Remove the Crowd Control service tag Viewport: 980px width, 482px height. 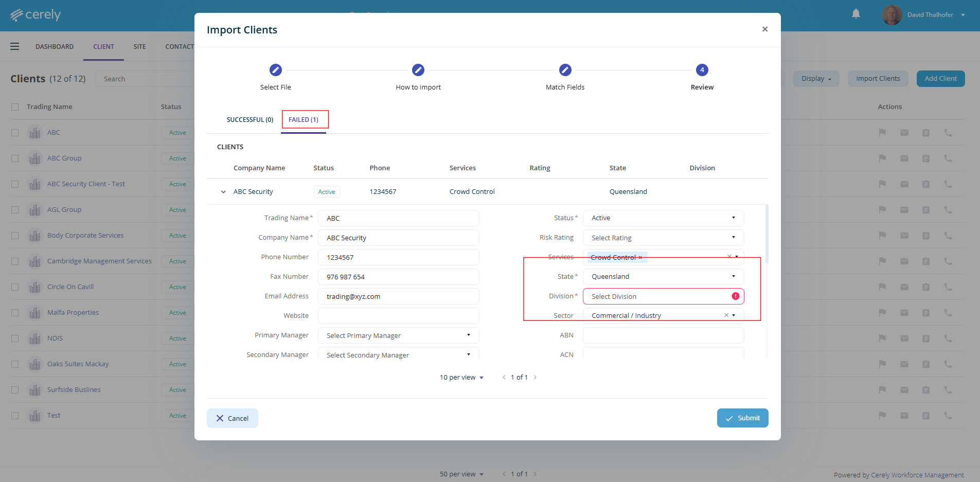click(640, 258)
